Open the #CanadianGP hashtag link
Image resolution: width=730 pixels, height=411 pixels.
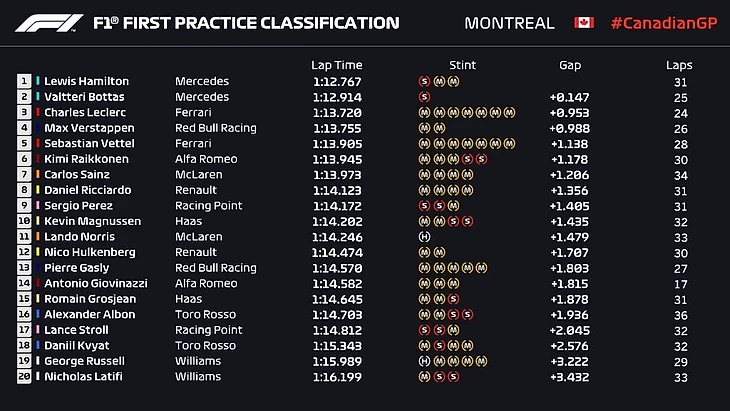[x=661, y=22]
